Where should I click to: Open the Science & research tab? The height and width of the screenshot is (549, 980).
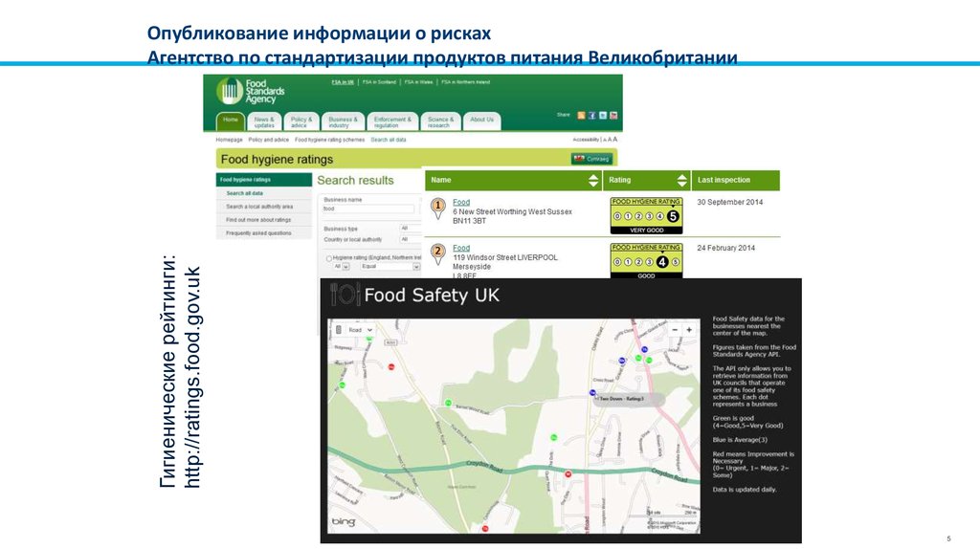[x=440, y=121]
